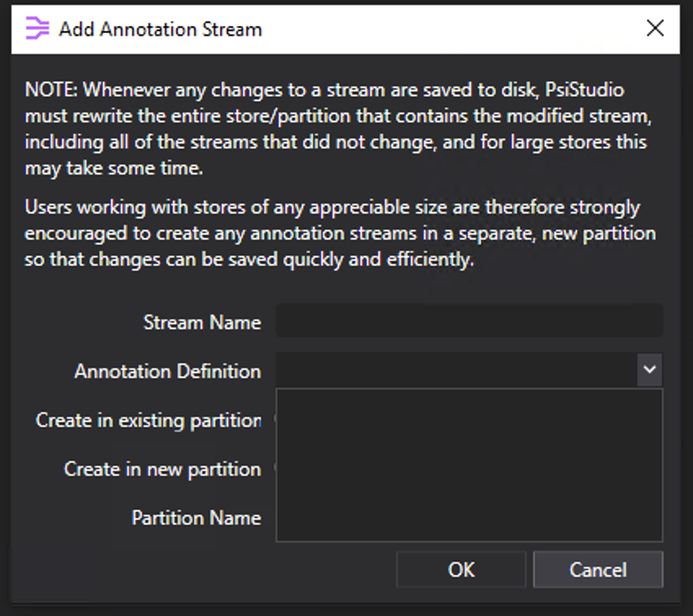
Task: Click the empty Annotation Definition list area
Action: coord(469,464)
